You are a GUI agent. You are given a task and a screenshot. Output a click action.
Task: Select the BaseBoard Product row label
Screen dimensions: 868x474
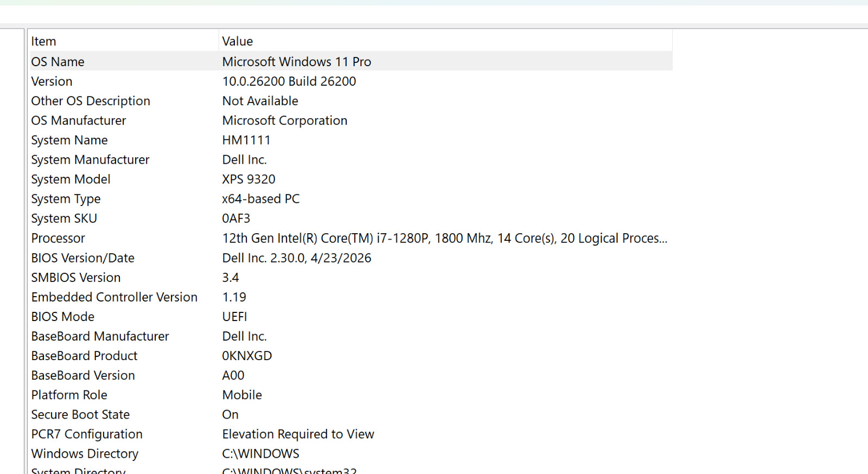click(x=84, y=356)
